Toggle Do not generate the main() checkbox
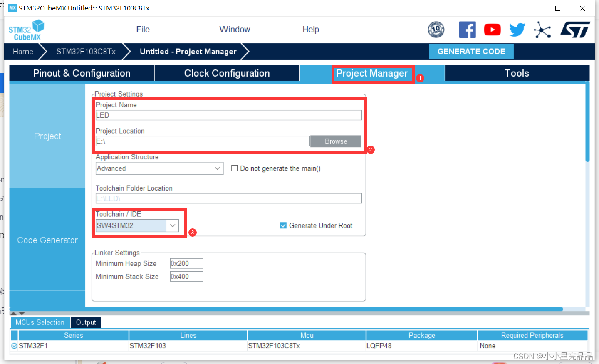Image resolution: width=599 pixels, height=364 pixels. [x=235, y=168]
